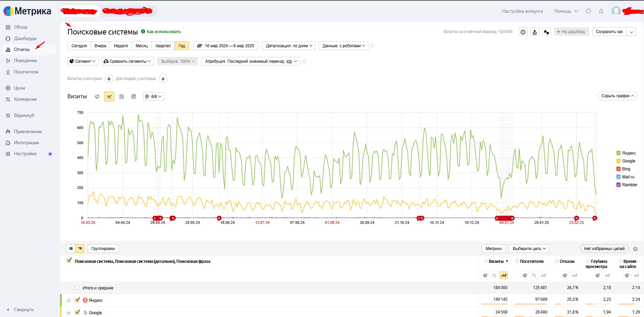Switch to flat list table view

tap(71, 249)
